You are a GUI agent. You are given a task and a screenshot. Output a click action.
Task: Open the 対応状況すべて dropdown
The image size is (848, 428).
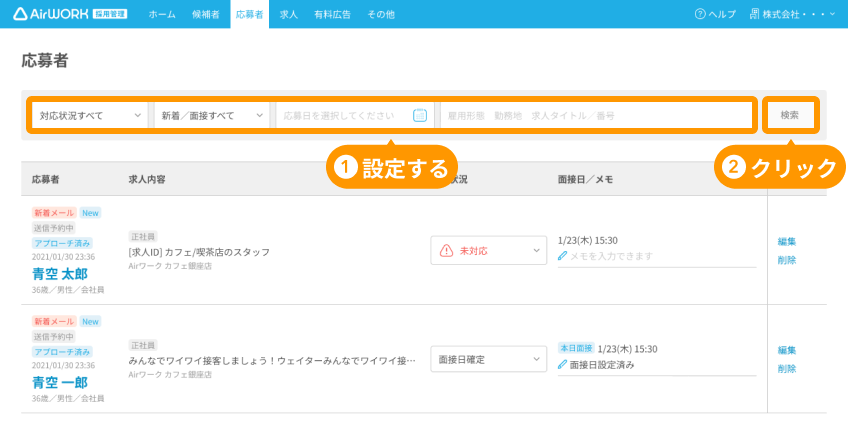90,115
